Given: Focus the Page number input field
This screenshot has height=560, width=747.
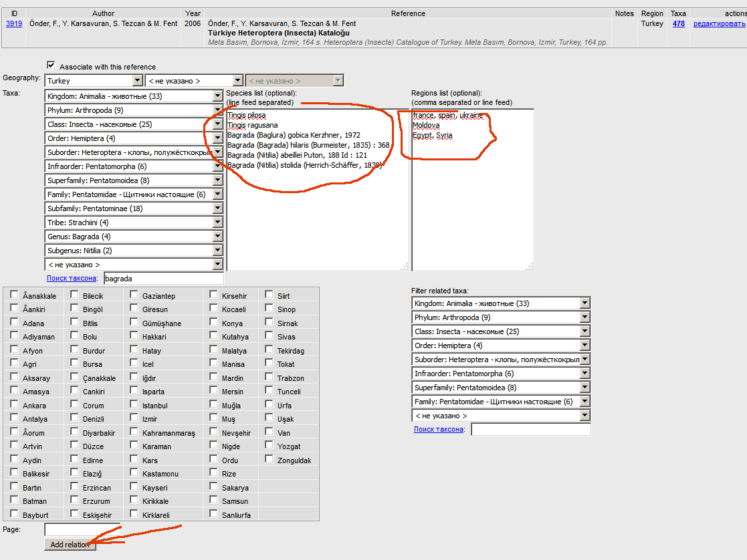Looking at the screenshot, I should (x=82, y=529).
